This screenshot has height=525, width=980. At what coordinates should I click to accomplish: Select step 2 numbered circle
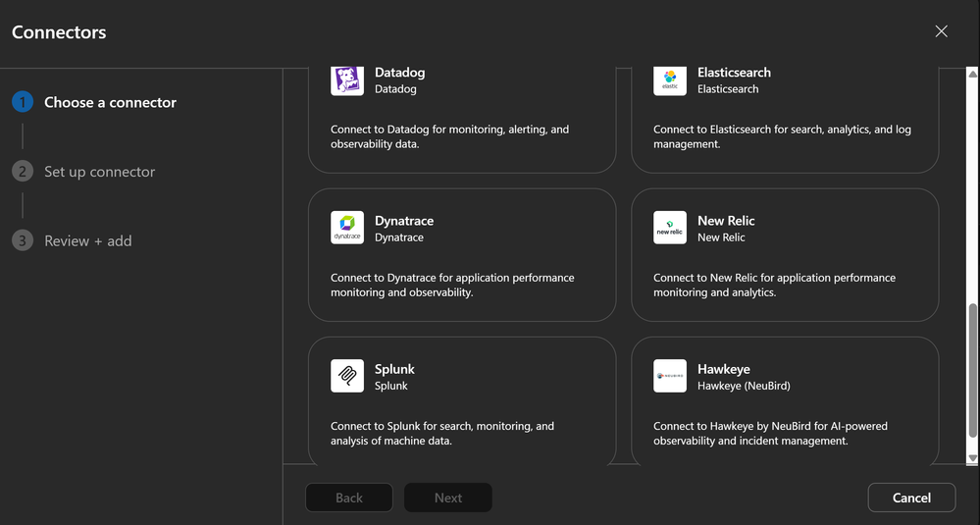pyautogui.click(x=23, y=172)
